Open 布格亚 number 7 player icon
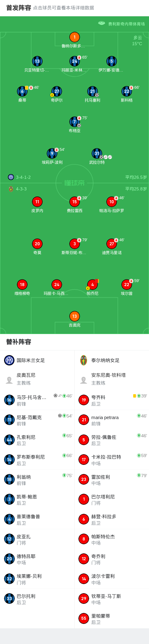Image resolution: width=149 pixels, height=644 pixels. click(74, 122)
